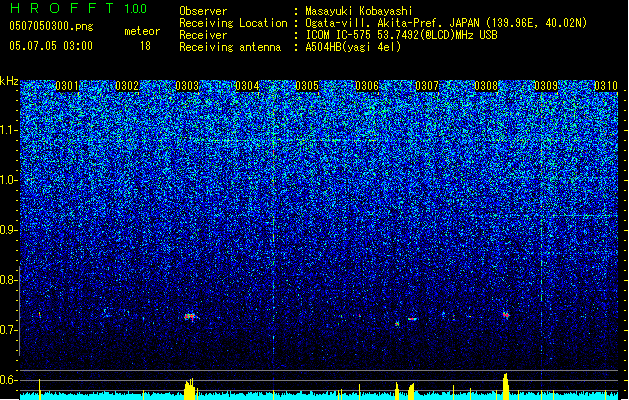Click the 0302 time marker
The width and height of the screenshot is (629, 400).
tap(127, 86)
